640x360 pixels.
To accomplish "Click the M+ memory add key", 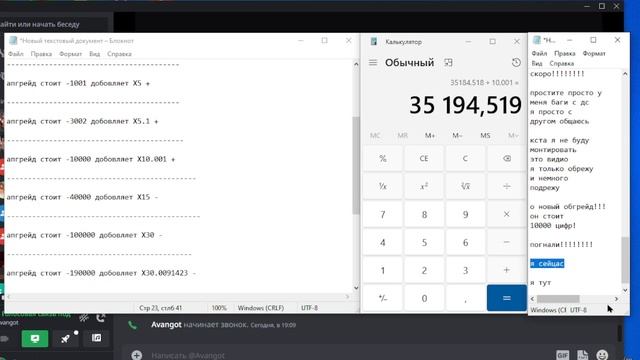I will pos(430,135).
